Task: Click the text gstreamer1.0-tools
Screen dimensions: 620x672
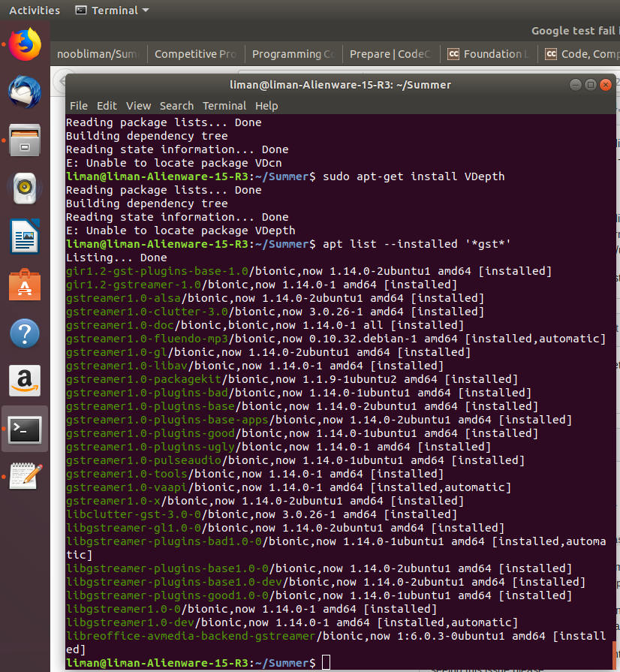Action: [x=127, y=474]
